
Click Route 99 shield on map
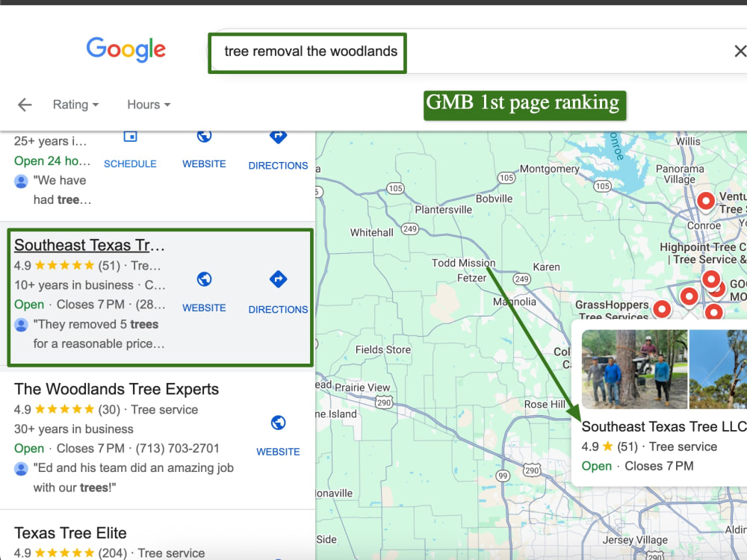tap(503, 476)
